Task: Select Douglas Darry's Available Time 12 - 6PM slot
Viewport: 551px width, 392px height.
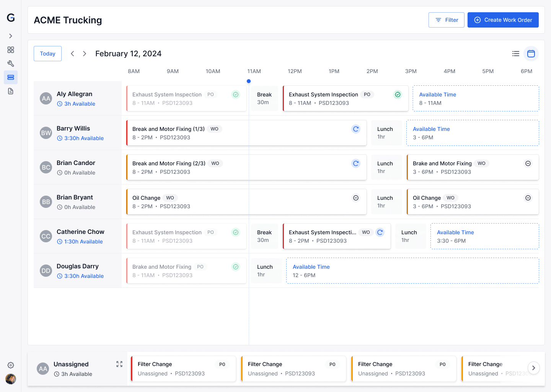Action: [412, 271]
